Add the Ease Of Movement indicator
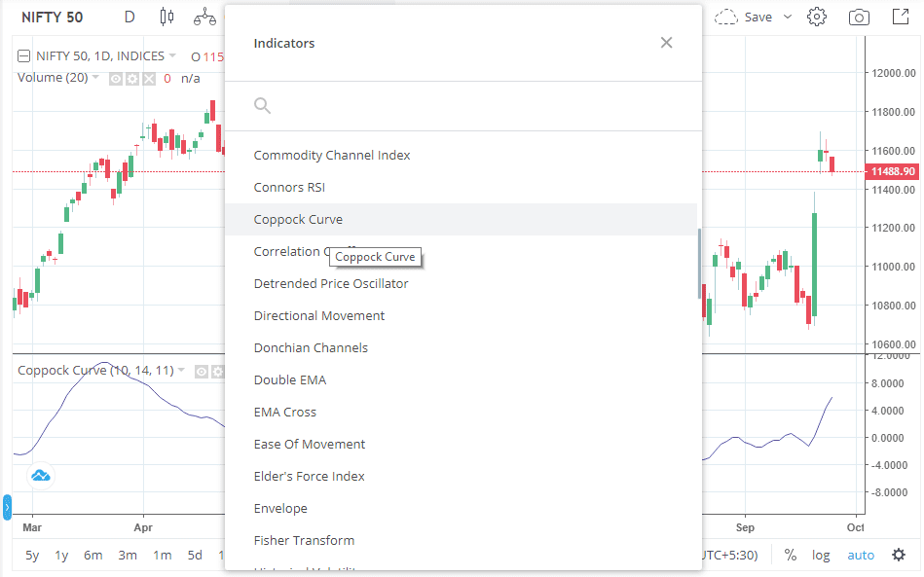 click(461, 444)
